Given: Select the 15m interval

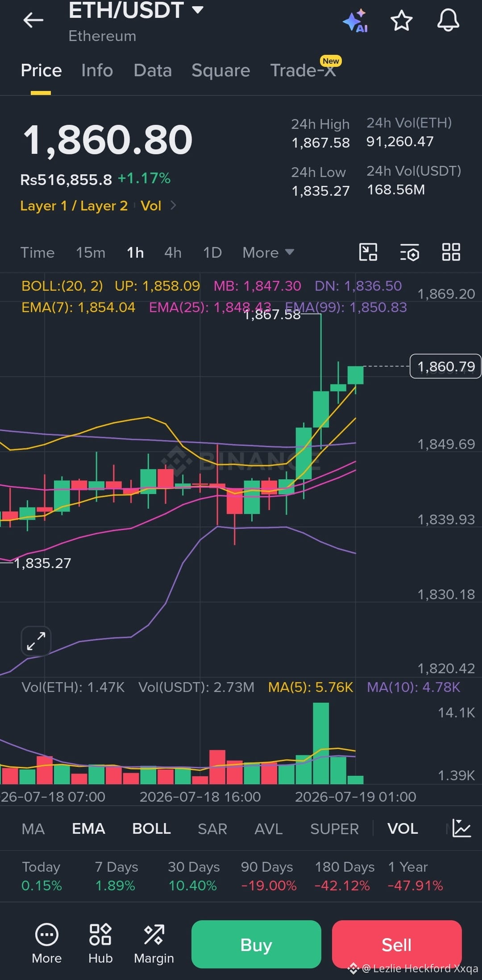Looking at the screenshot, I should (91, 252).
